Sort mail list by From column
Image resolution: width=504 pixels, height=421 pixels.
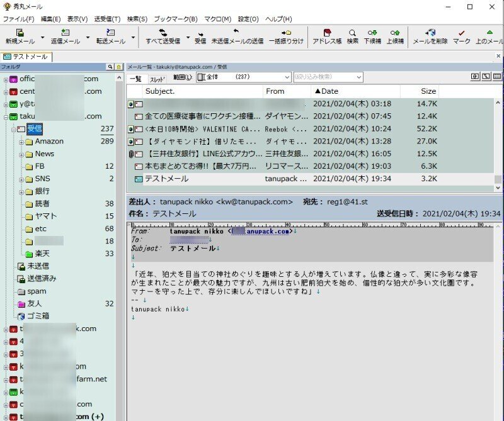(287, 91)
